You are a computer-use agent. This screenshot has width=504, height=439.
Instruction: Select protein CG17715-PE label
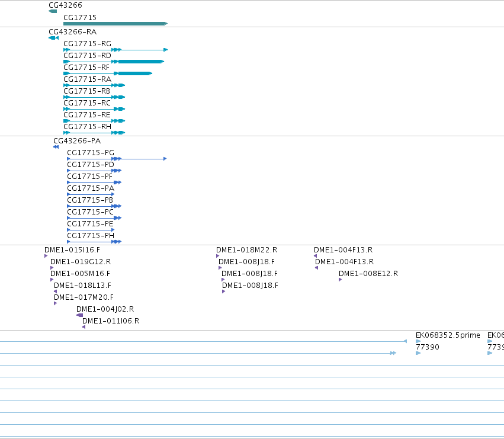(90, 224)
